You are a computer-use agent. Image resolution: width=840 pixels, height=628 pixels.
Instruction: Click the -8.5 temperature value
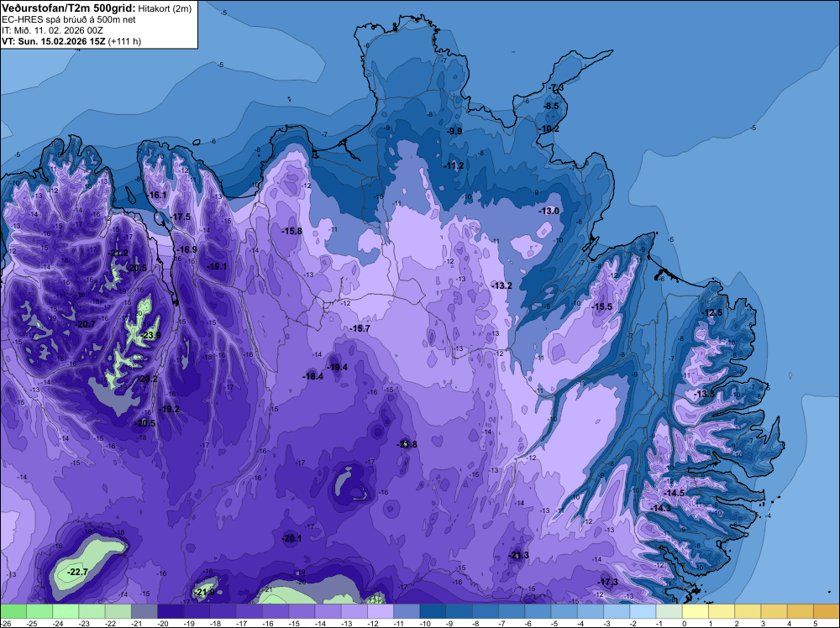click(551, 106)
